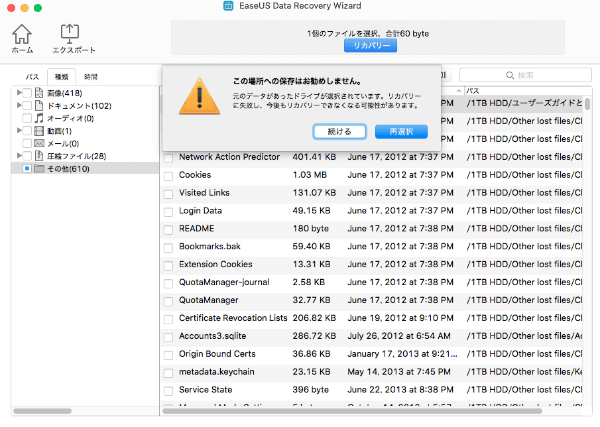
Task: Check the QuotaManager-journal checkbox
Action: coord(168,284)
